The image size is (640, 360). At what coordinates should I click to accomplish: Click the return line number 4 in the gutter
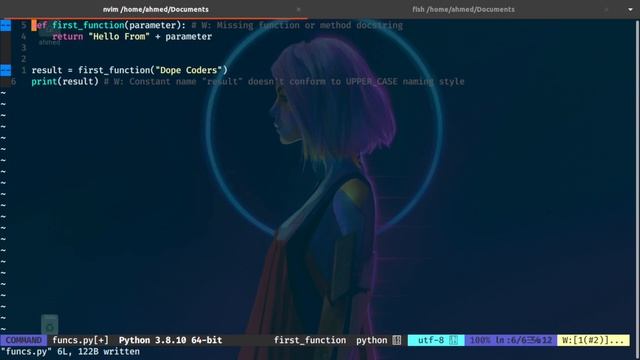[x=23, y=37]
